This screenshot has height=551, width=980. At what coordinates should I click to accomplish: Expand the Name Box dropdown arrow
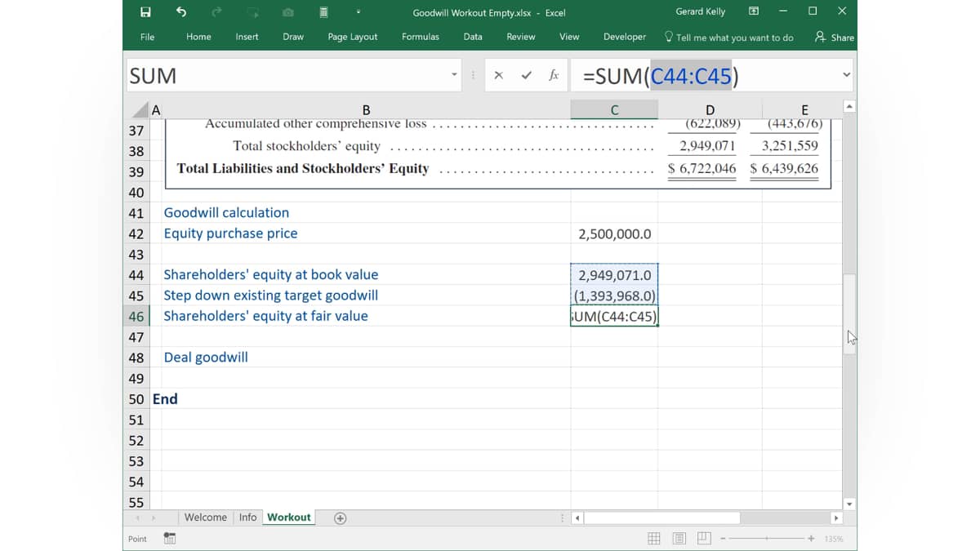click(455, 76)
